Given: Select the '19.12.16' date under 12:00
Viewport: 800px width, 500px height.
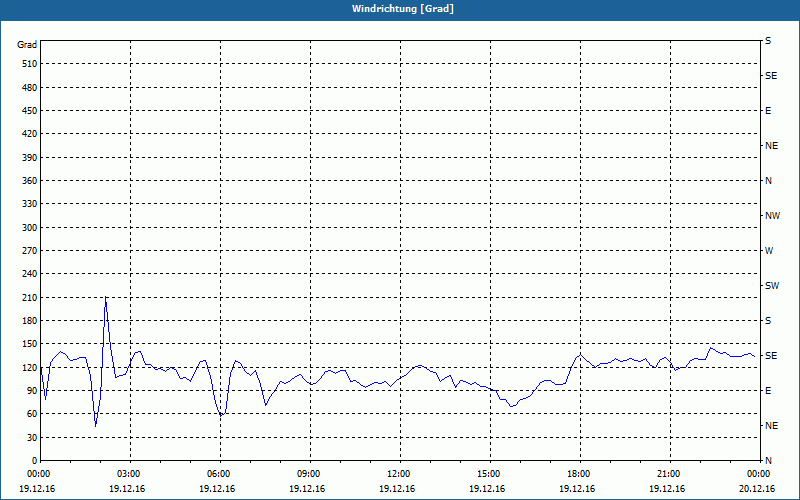Looking at the screenshot, I should [x=397, y=489].
